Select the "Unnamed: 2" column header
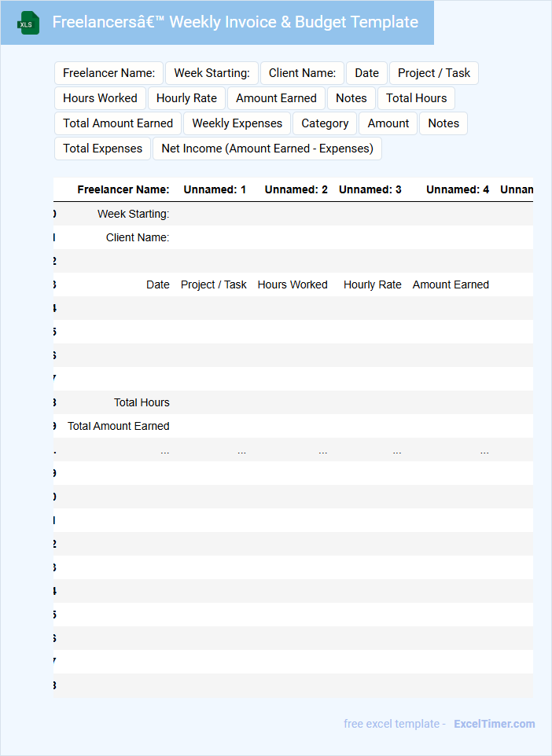This screenshot has height=756, width=552. (296, 189)
